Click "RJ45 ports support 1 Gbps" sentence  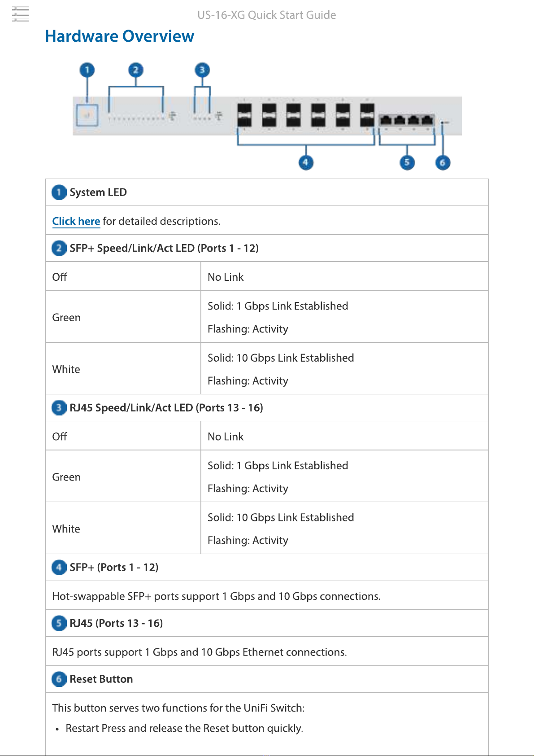200,652
